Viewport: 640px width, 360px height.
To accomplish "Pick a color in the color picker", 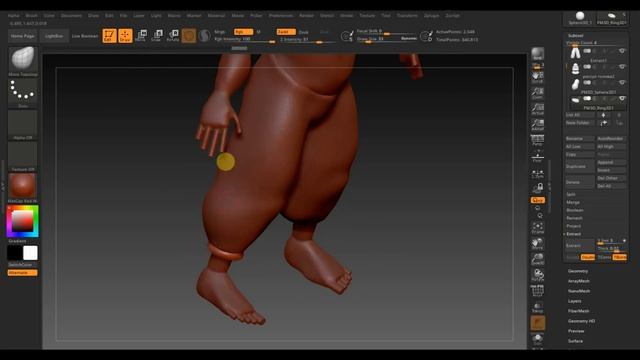I will point(23,221).
